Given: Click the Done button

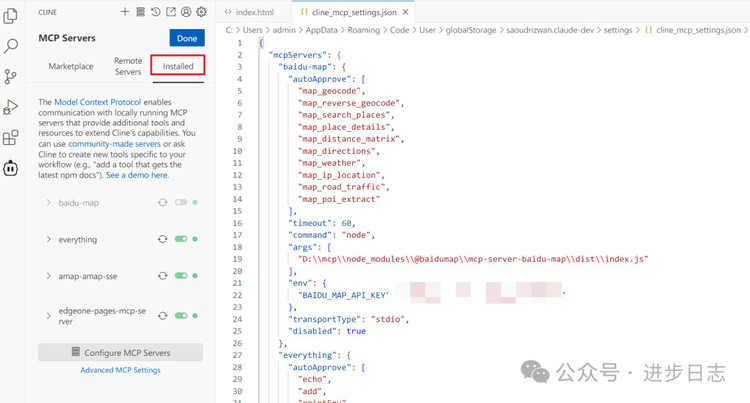Looking at the screenshot, I should [x=187, y=38].
